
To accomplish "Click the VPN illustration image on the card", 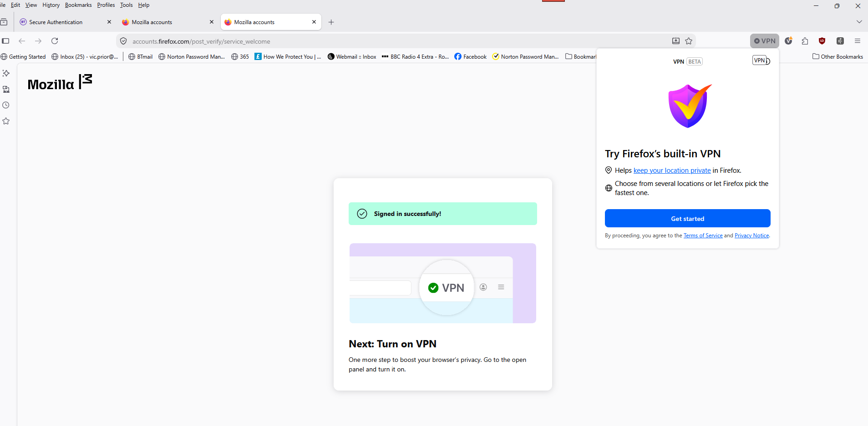I will [443, 283].
